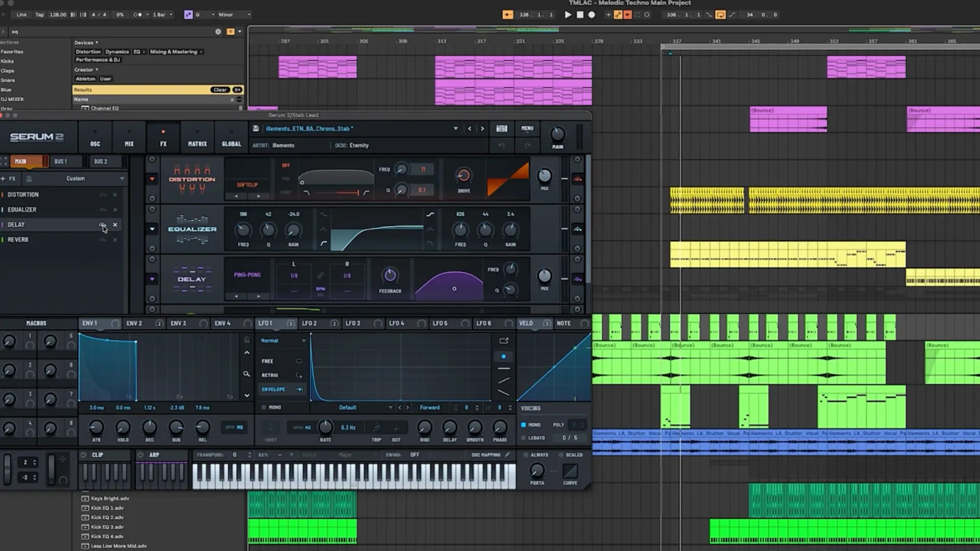Image resolution: width=980 pixels, height=551 pixels.
Task: Click the Link button in Ableton
Action: (x=21, y=15)
